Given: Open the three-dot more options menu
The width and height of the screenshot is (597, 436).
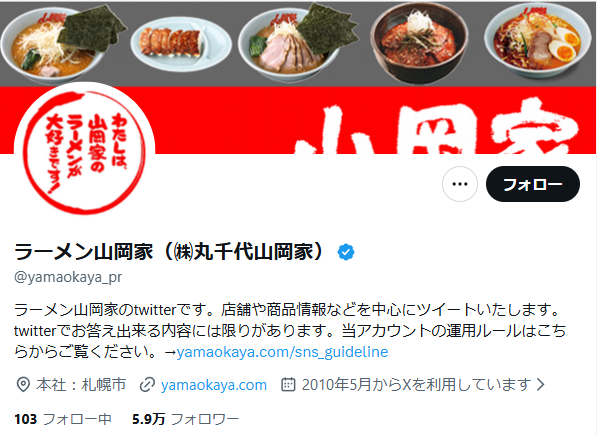Looking at the screenshot, I should coord(460,184).
